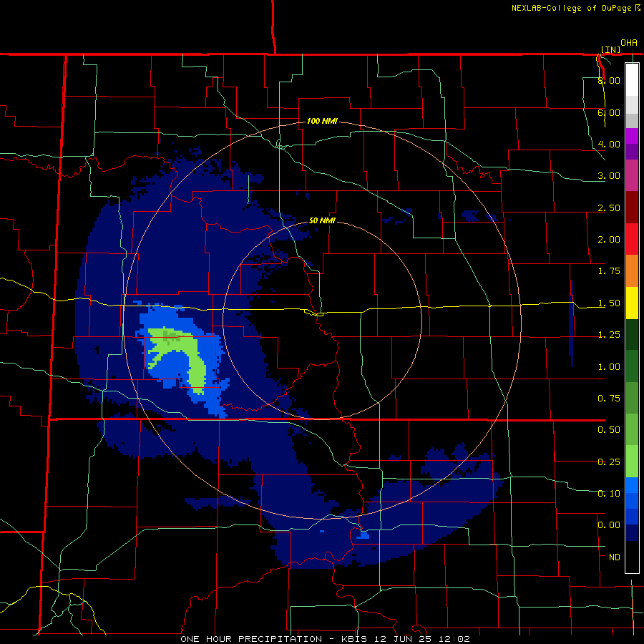
Task: Select the 1.25 legend value
Action: 609,335
